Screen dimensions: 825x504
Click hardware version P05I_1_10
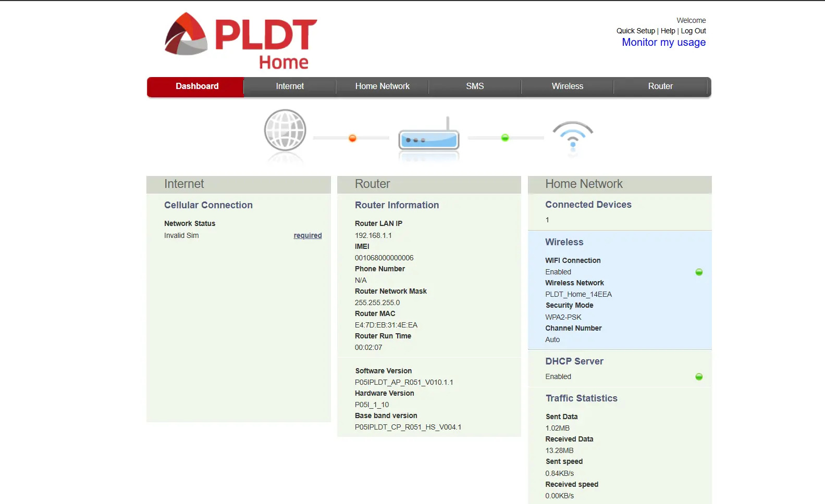click(x=372, y=405)
